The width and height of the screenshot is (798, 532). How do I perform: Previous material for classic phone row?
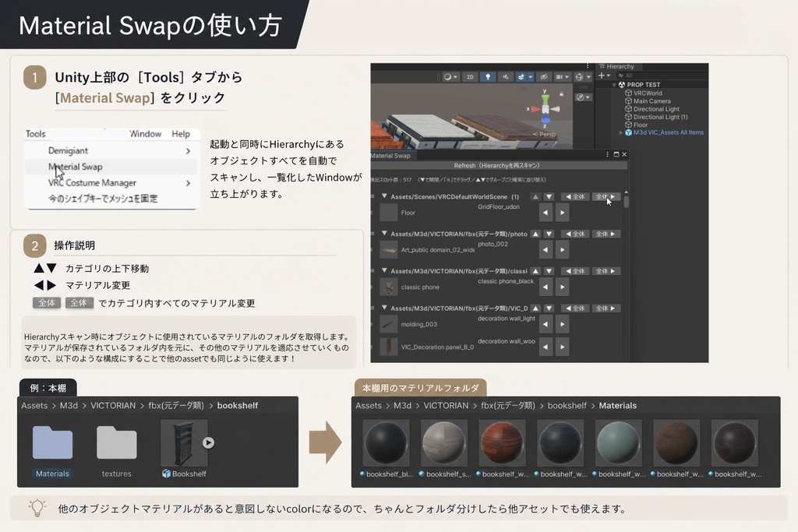click(x=546, y=287)
